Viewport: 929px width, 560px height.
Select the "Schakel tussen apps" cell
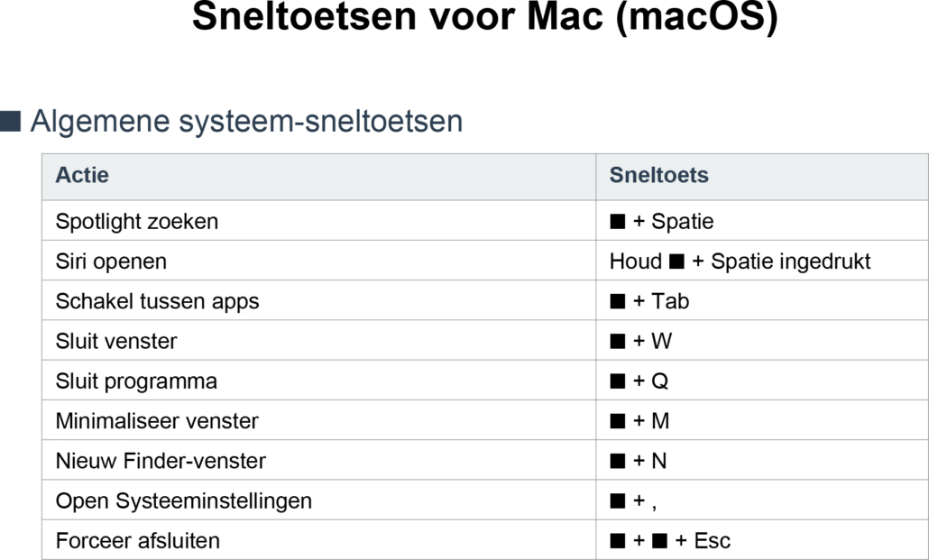(157, 301)
